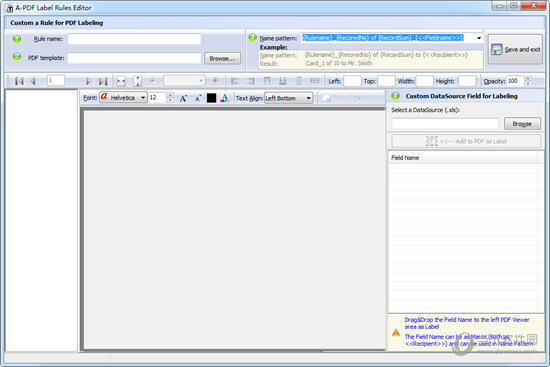This screenshot has height=367, width=550.
Task: Click the DataSource file path field
Action: pyautogui.click(x=445, y=124)
